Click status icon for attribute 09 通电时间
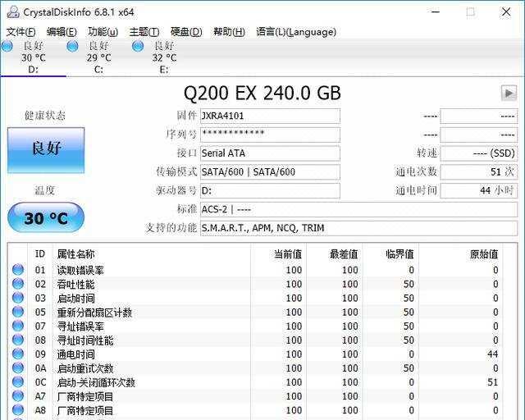Viewport: 525px width, 420px height. pyautogui.click(x=18, y=354)
